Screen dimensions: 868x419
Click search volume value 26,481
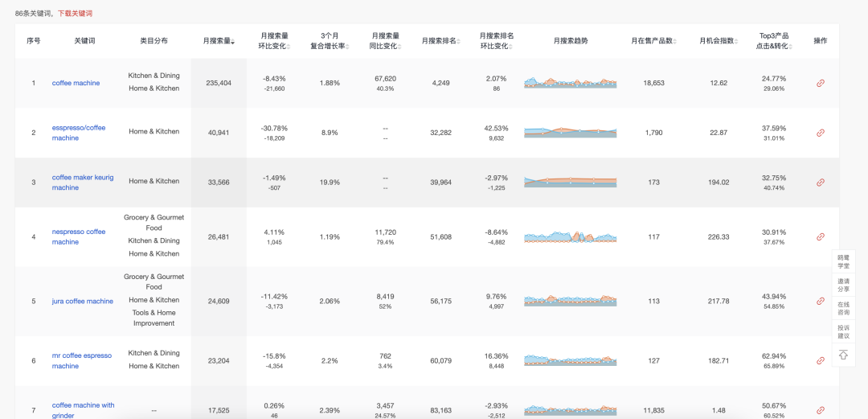(x=219, y=236)
